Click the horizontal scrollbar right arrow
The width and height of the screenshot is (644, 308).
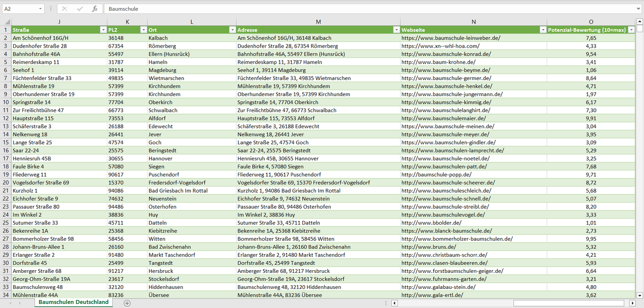632,303
